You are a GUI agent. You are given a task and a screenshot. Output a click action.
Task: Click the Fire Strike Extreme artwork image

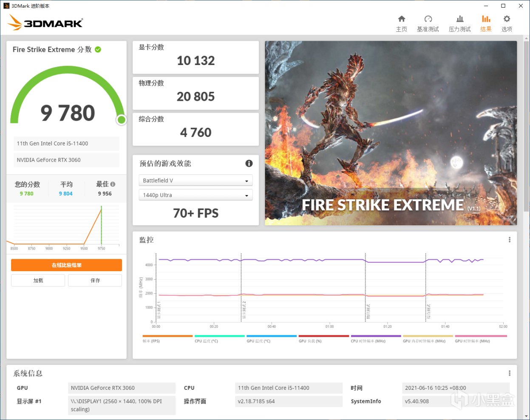[391, 133]
